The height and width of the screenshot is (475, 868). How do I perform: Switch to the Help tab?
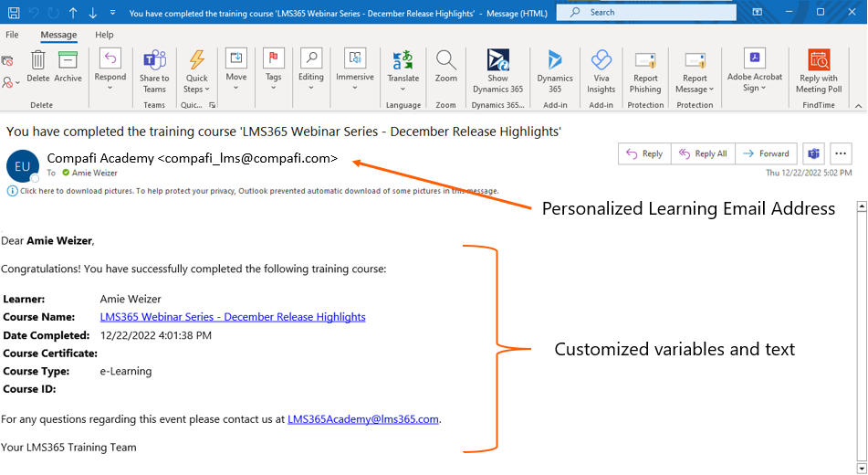(104, 35)
